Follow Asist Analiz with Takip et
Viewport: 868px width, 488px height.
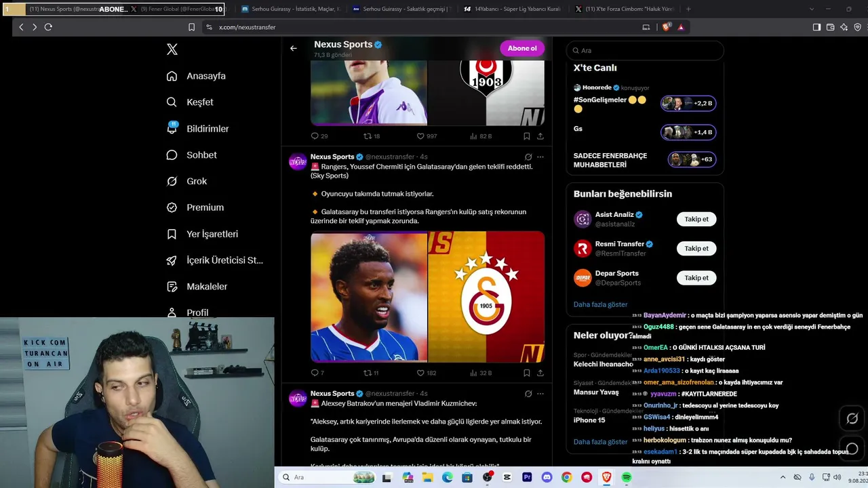696,219
